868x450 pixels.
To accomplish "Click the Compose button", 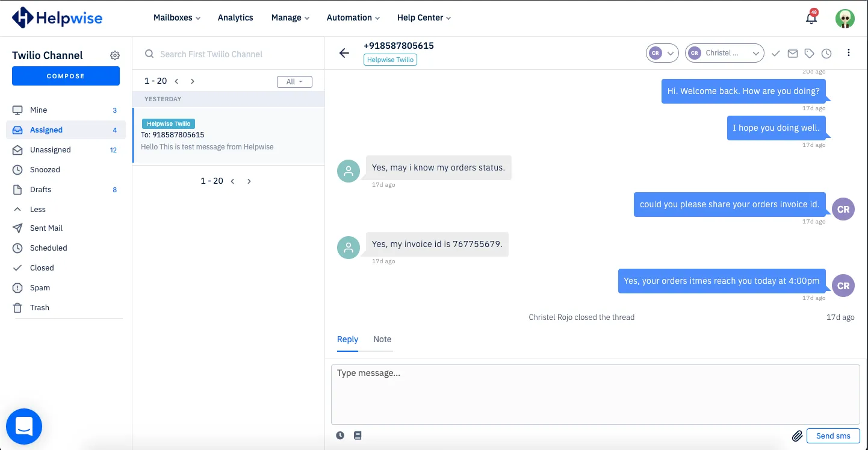I will click(x=66, y=76).
